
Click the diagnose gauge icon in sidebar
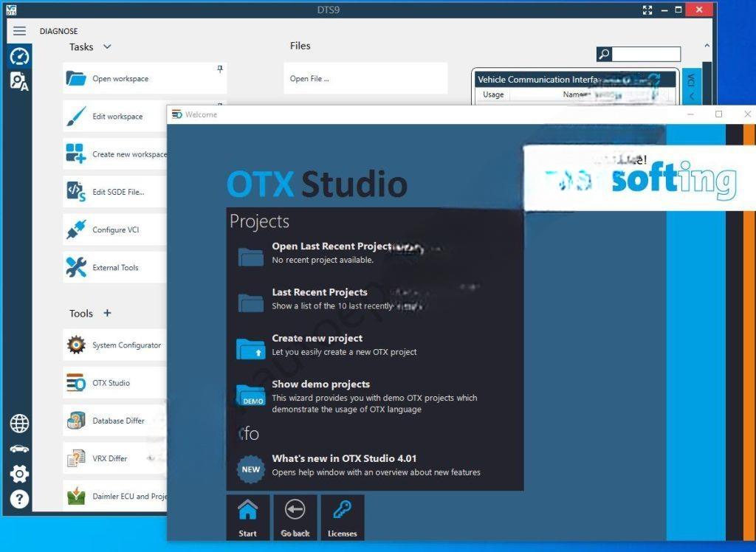click(19, 57)
